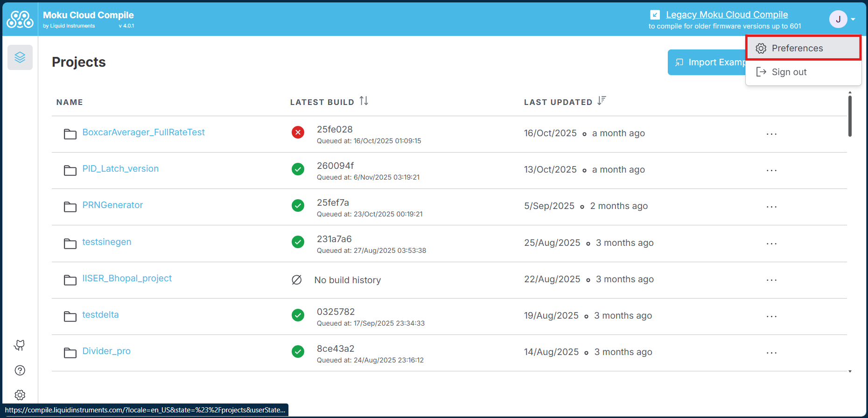The height and width of the screenshot is (418, 868).
Task: Choose Sign out from the user menu
Action: click(x=789, y=72)
